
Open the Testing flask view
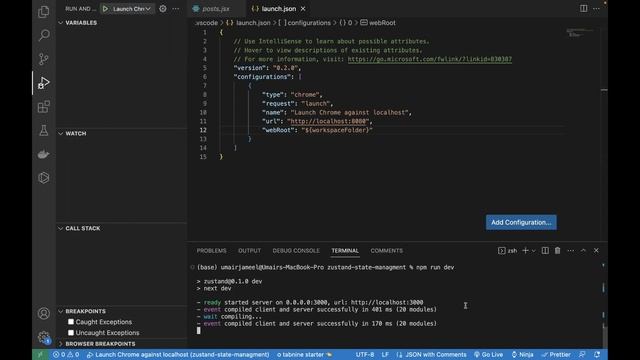pos(43,131)
